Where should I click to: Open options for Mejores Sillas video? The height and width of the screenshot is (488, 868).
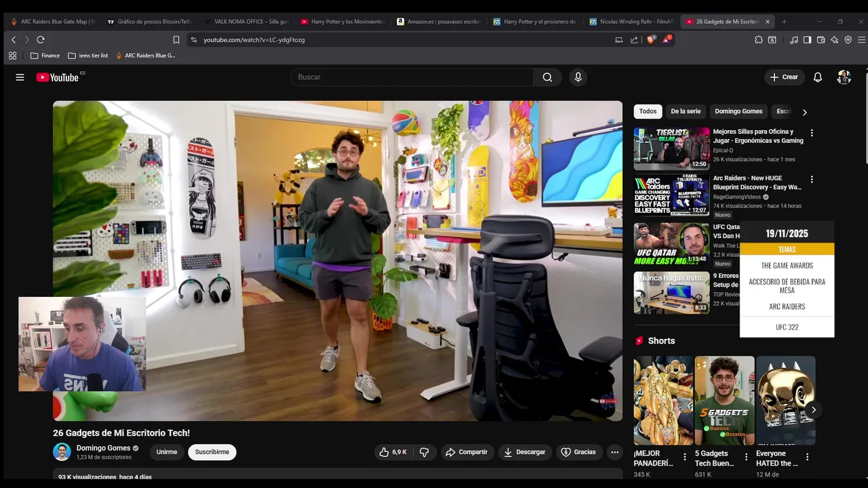tap(812, 133)
